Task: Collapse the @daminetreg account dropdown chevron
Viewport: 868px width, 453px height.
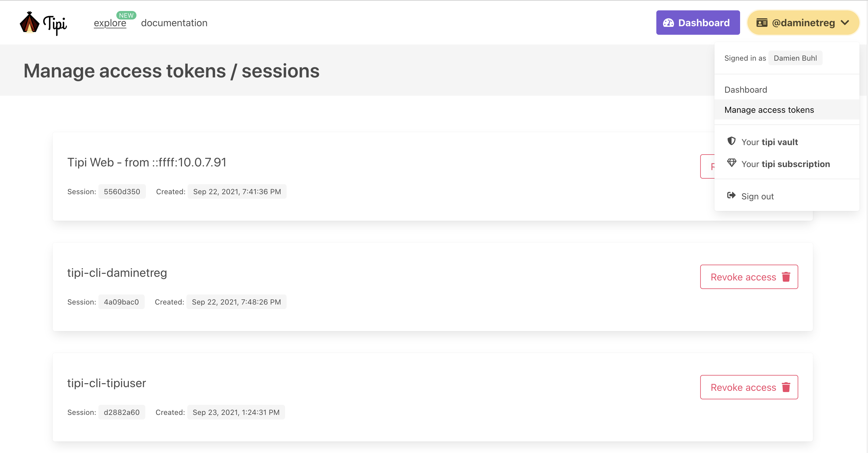Action: [845, 23]
